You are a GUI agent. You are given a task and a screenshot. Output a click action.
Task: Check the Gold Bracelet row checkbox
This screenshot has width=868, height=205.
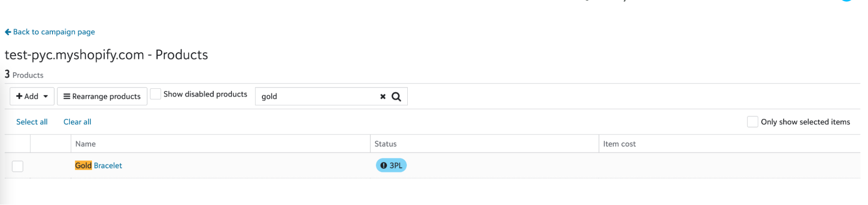pos(17,166)
